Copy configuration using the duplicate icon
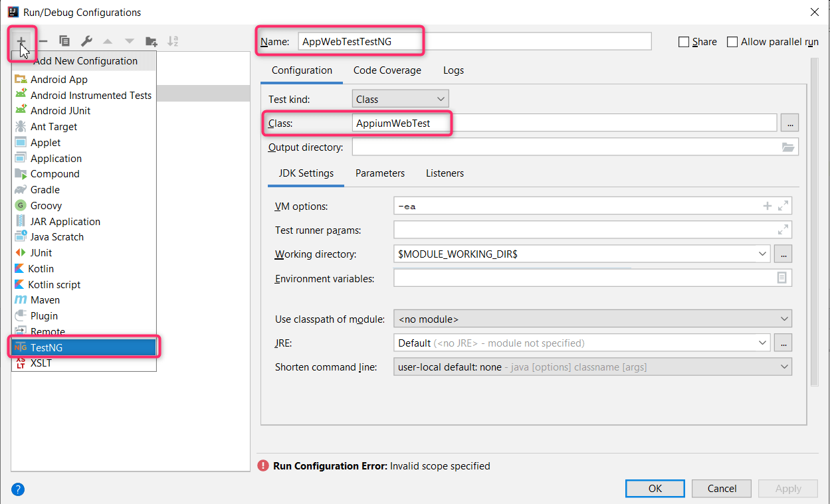Screen dimensions: 830x504 64,41
